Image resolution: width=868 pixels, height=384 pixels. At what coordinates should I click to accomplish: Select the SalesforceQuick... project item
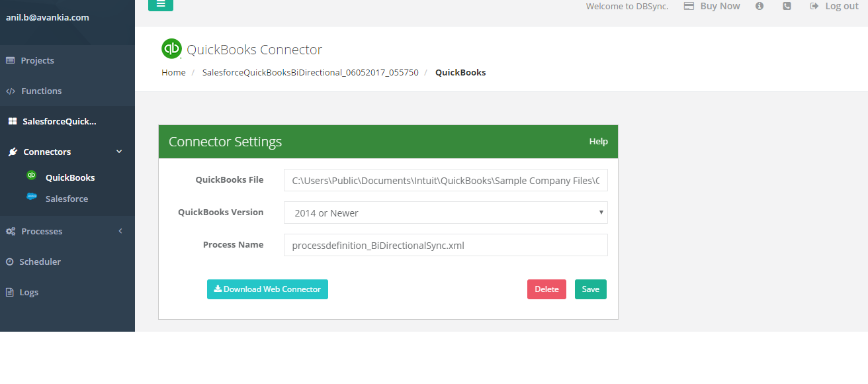[x=59, y=121]
